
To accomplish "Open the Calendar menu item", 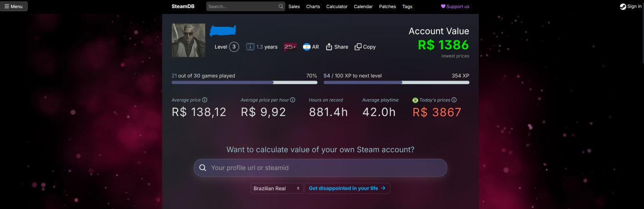I will [x=363, y=6].
